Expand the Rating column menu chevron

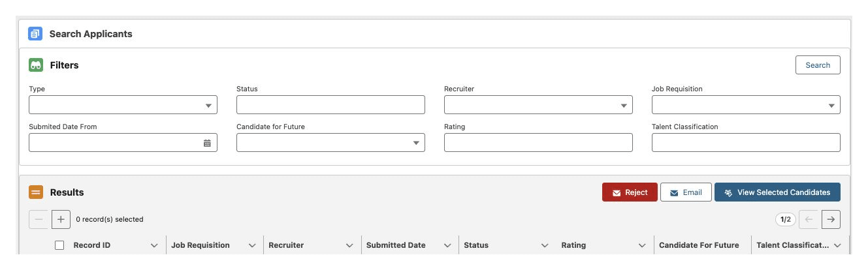642,246
